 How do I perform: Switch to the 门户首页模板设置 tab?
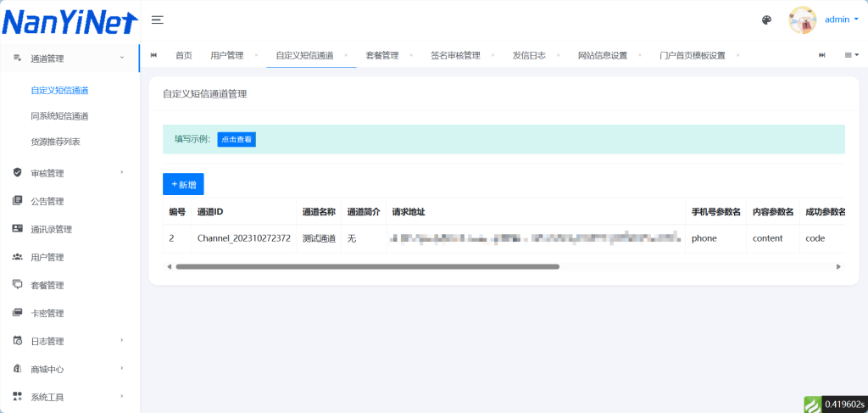tap(693, 55)
